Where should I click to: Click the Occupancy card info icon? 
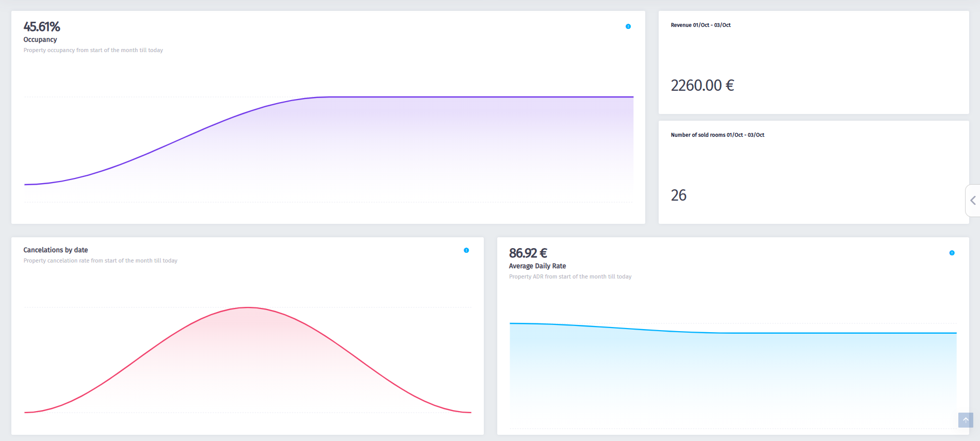click(628, 26)
